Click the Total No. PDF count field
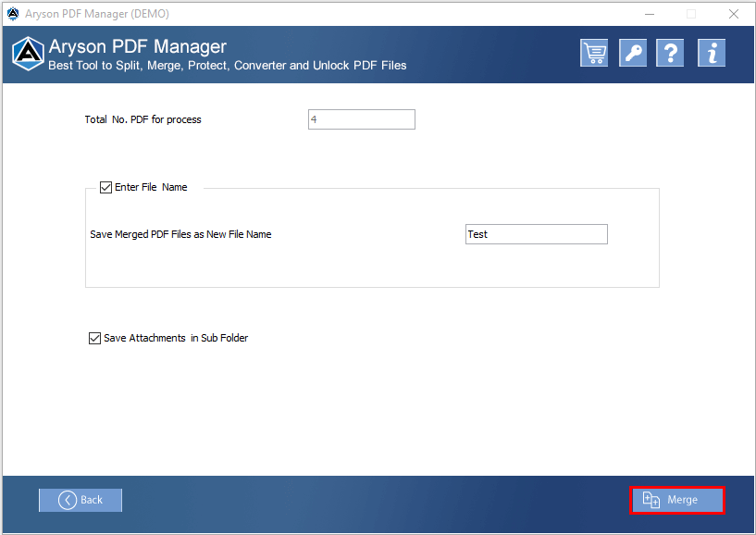The height and width of the screenshot is (535, 756). point(362,119)
